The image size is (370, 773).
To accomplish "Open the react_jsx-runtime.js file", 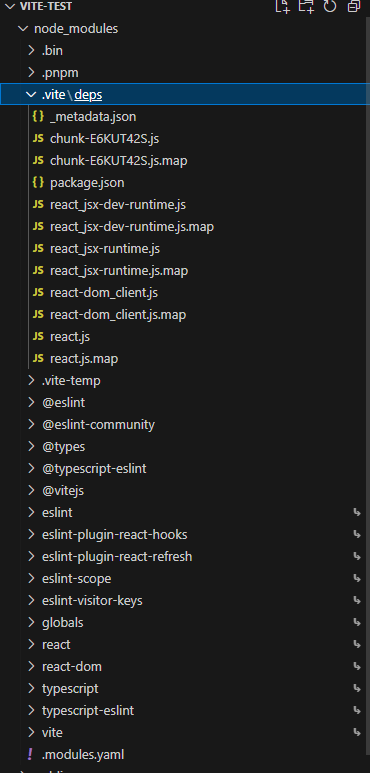I will click(105, 248).
